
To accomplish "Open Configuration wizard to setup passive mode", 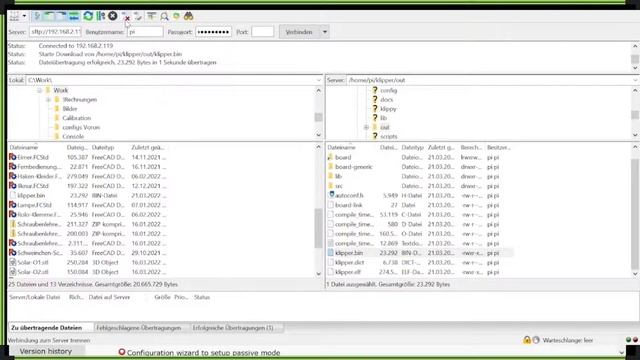I will click(203, 352).
